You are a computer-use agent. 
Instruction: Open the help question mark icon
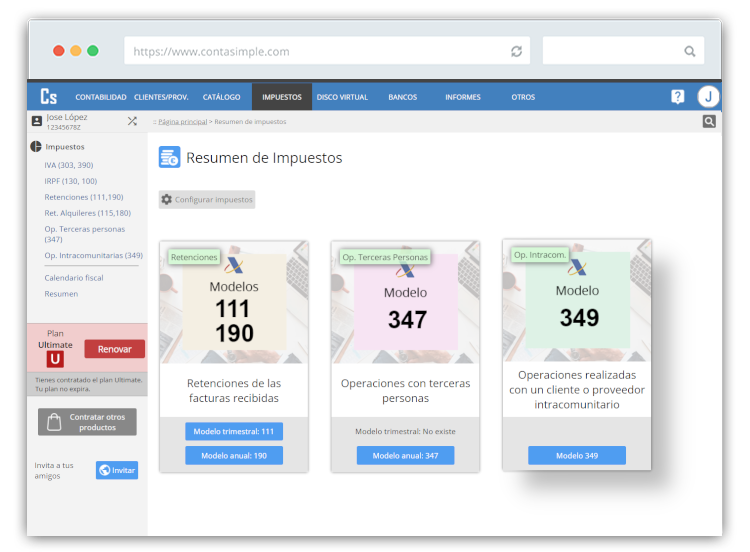[x=677, y=97]
